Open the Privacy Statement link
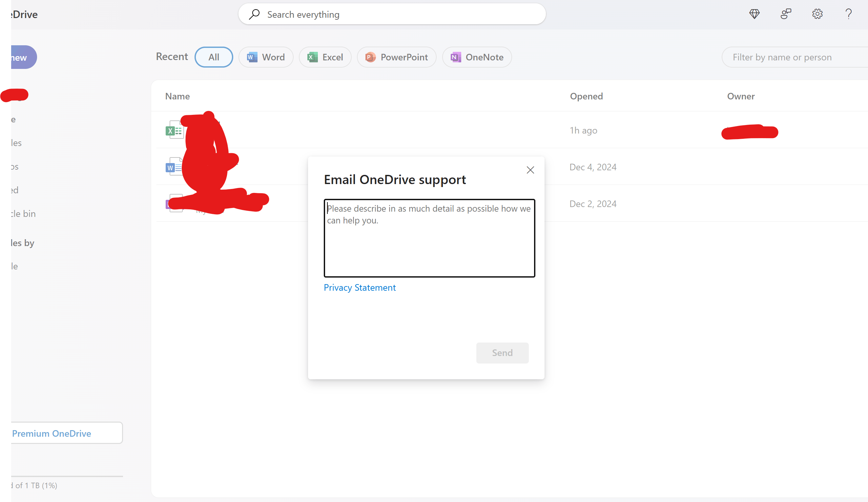Image resolution: width=868 pixels, height=502 pixels. tap(360, 287)
